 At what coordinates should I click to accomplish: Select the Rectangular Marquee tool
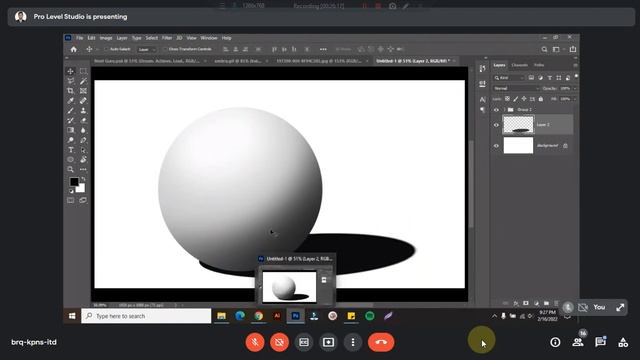click(83, 71)
